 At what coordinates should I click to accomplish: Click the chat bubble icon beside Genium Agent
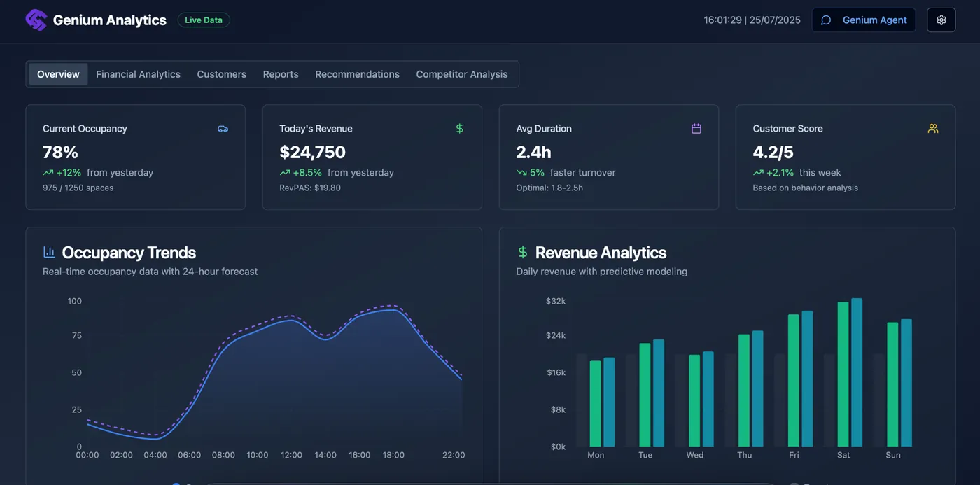coord(826,20)
